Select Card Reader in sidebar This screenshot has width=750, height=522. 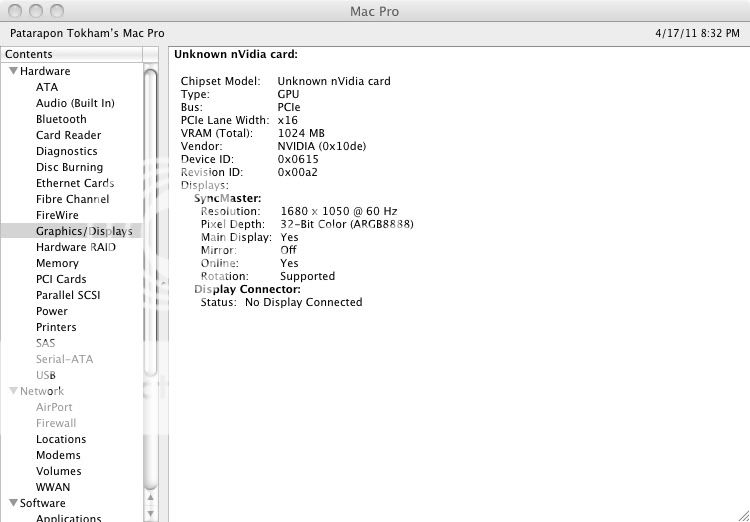point(68,135)
